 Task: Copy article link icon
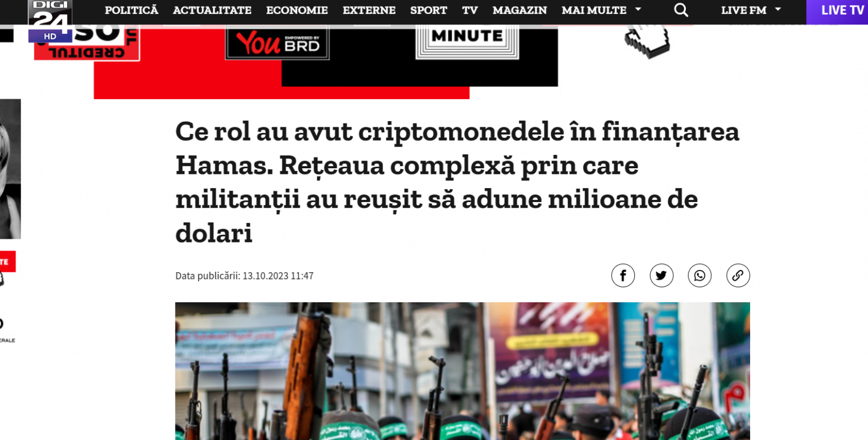pos(738,276)
